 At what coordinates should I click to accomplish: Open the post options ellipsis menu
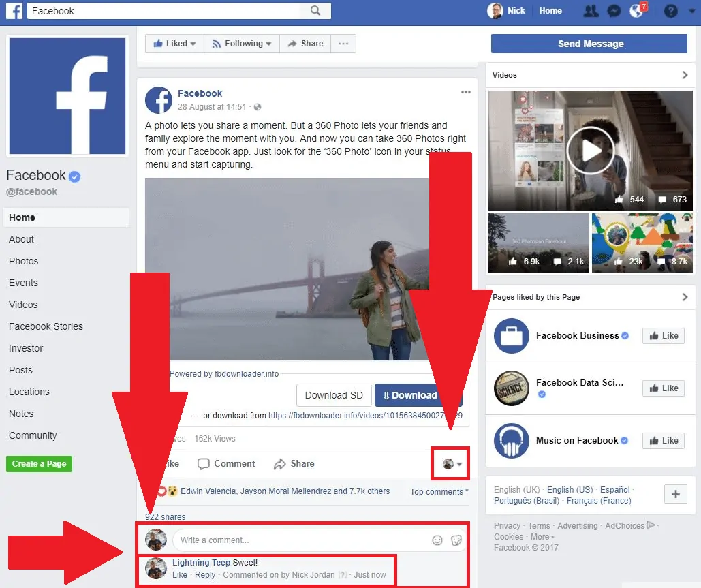point(465,91)
